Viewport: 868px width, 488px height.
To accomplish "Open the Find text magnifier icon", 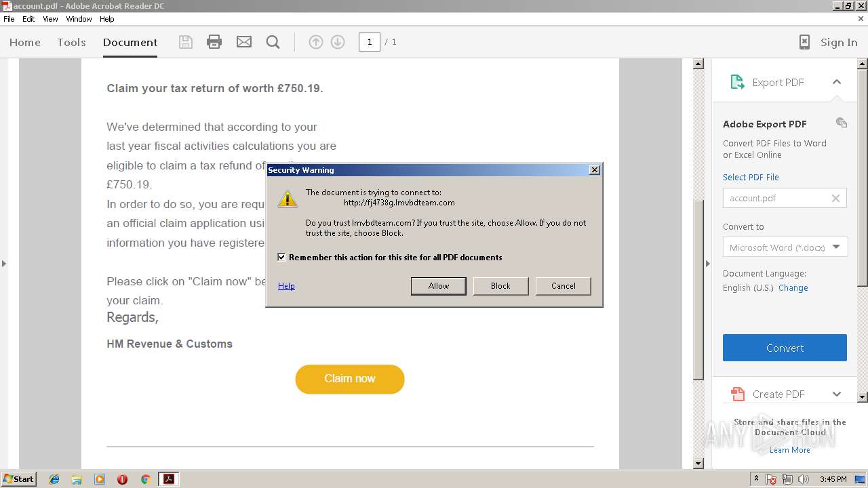I will pos(273,42).
